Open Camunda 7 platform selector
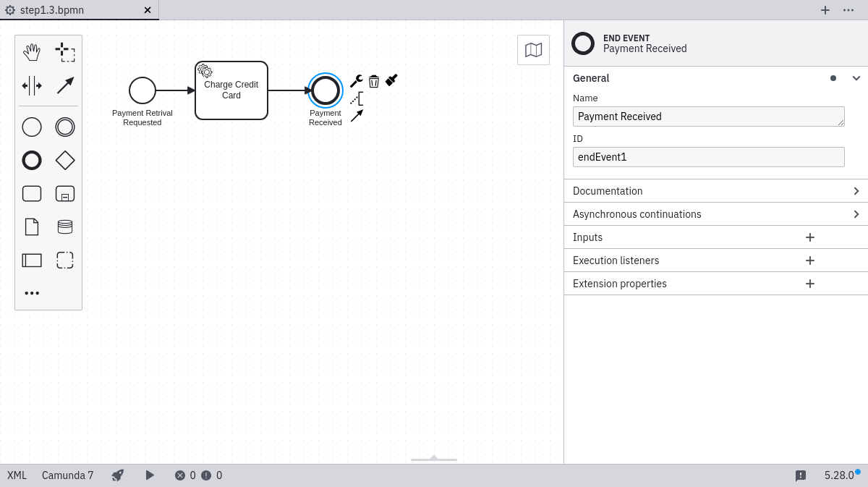 click(68, 475)
